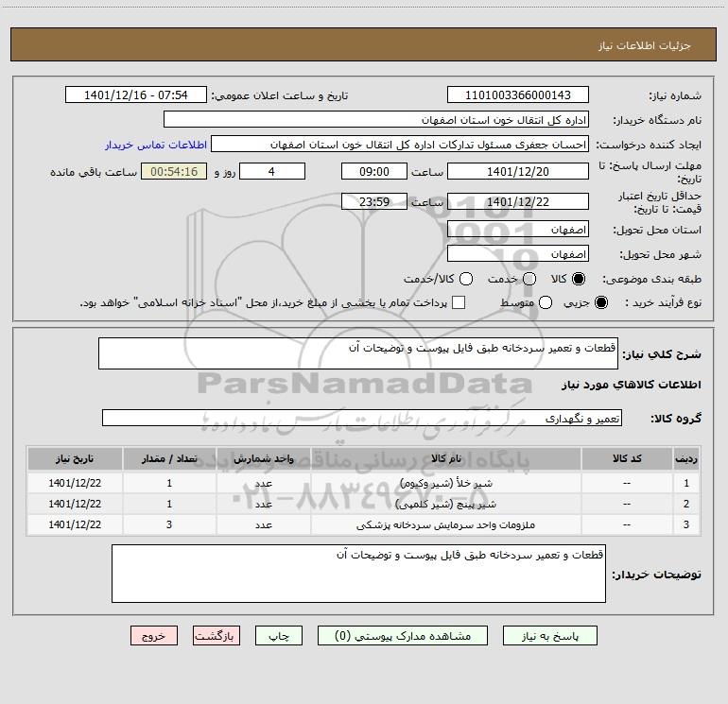Select the خدمت radio button

point(529,279)
